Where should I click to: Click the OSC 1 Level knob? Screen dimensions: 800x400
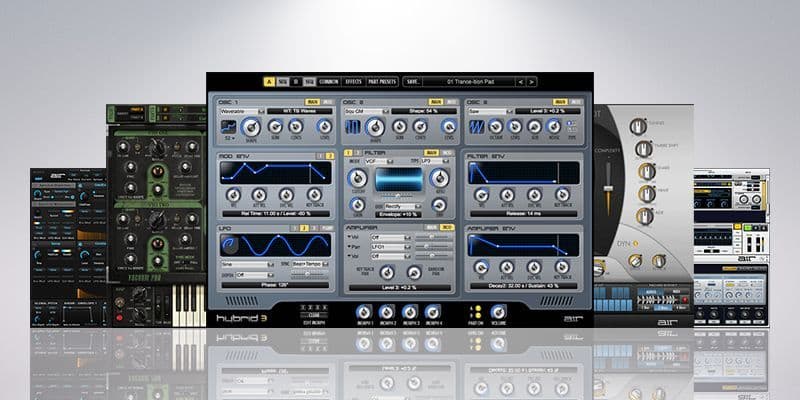pos(324,126)
